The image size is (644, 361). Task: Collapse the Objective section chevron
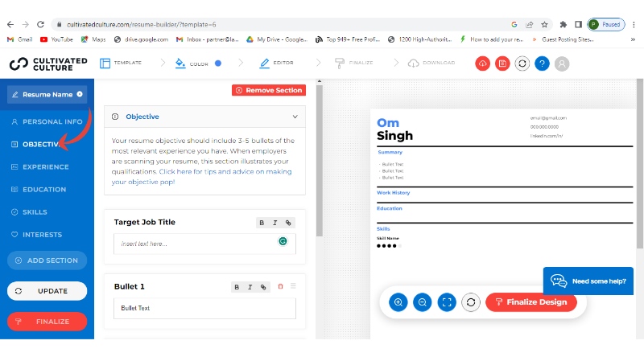[295, 117]
